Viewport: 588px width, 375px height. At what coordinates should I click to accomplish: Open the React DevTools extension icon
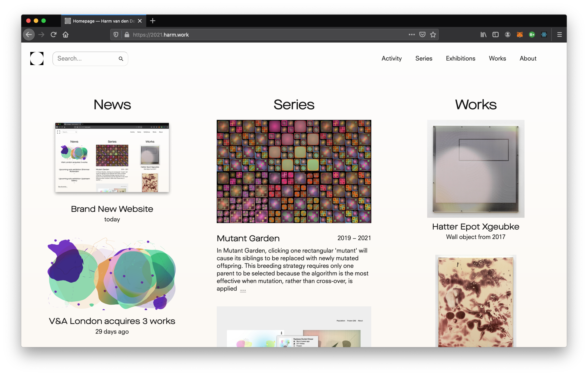point(544,35)
